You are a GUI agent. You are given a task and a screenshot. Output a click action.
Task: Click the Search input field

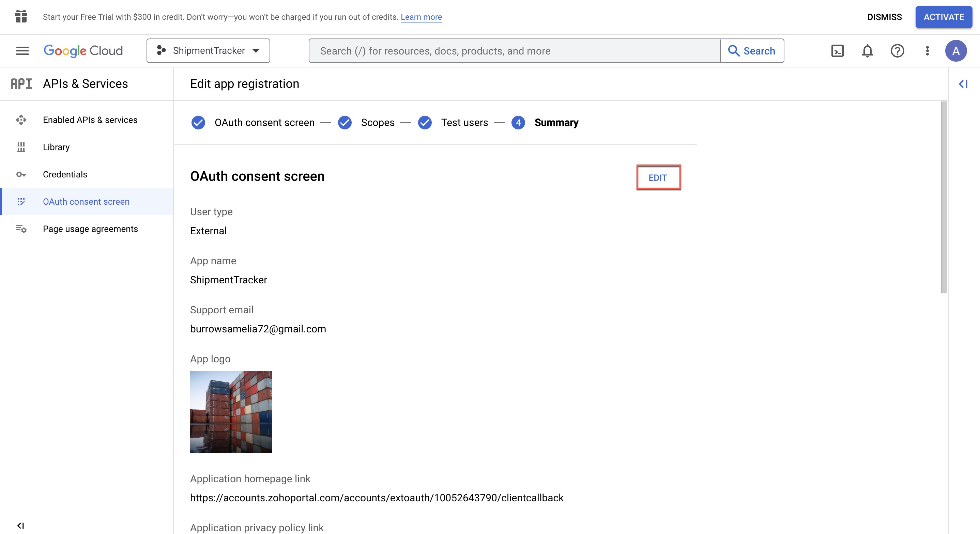pos(514,51)
